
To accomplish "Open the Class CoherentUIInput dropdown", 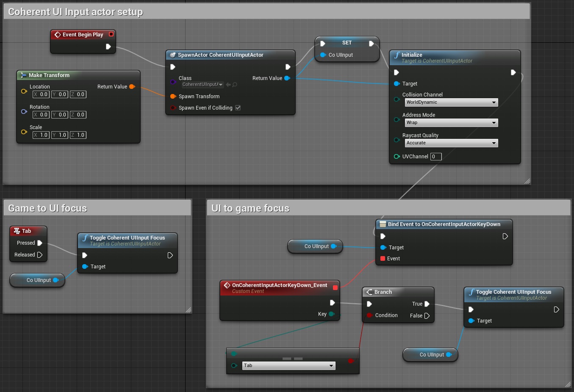I will point(203,85).
